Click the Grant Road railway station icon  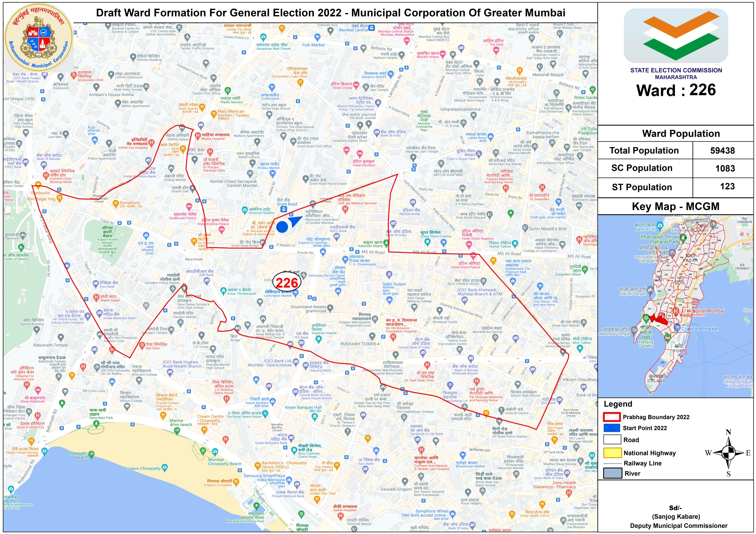pos(283,209)
